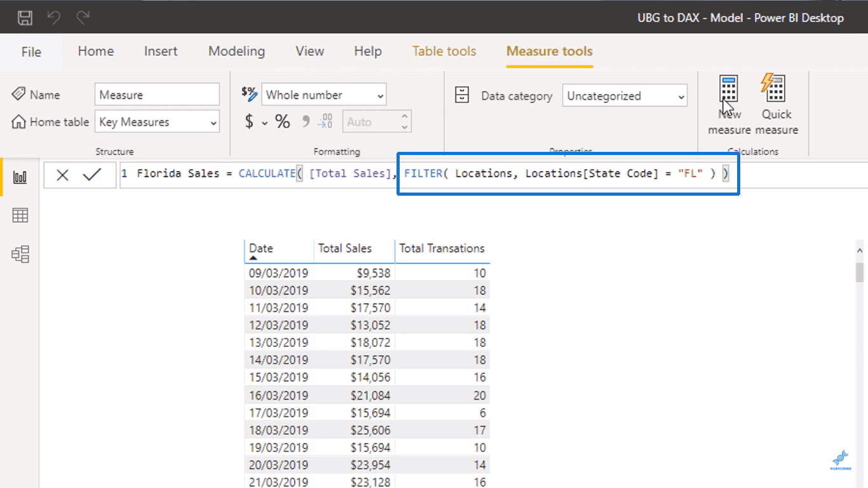Click the New measure calculator icon

tap(729, 89)
